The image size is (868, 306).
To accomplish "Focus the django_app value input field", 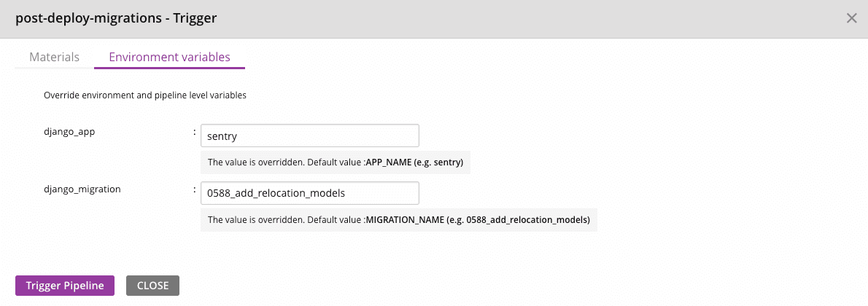I will [309, 136].
